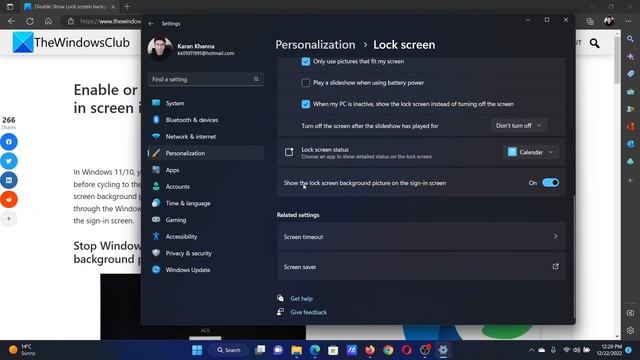The width and height of the screenshot is (640, 360).
Task: Click the Edge sidebar search icon
Action: click(x=631, y=39)
